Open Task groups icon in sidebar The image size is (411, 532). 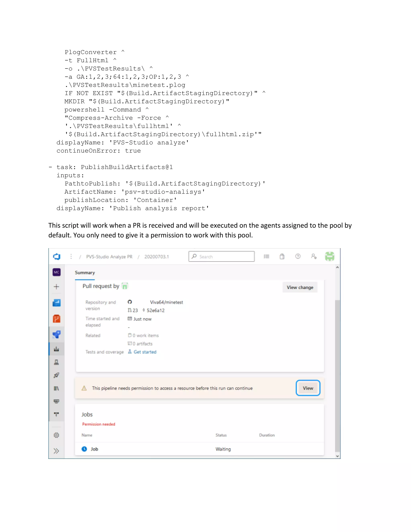[56, 401]
